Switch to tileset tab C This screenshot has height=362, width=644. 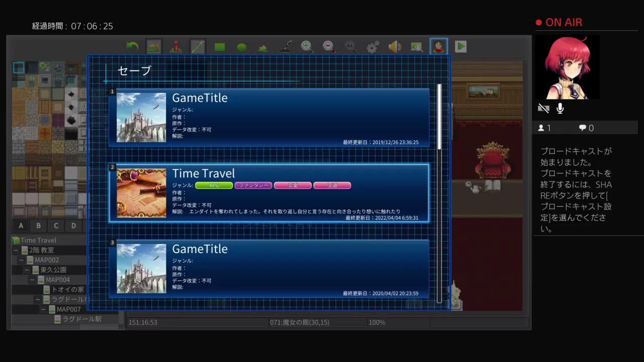click(56, 225)
